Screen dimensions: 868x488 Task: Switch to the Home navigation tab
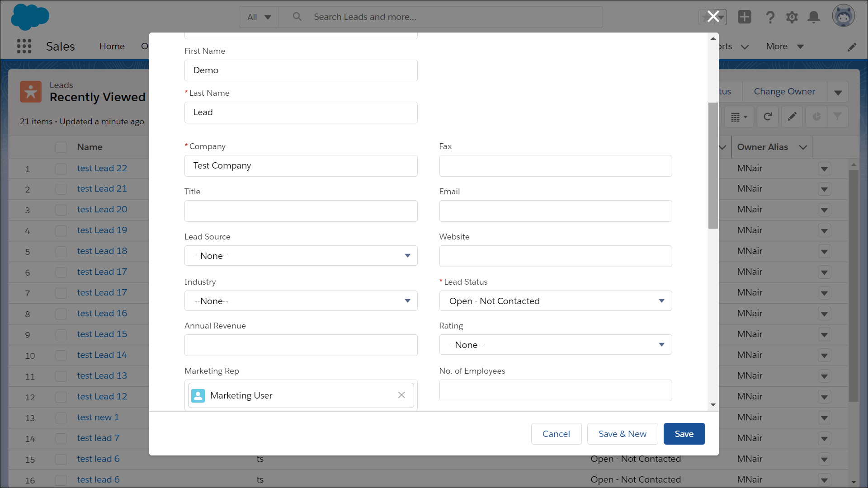[112, 46]
